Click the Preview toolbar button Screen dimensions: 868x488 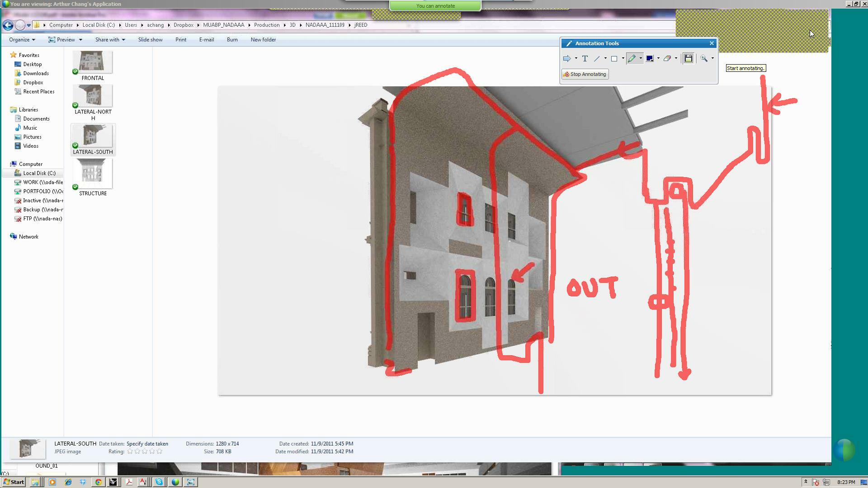pyautogui.click(x=61, y=40)
